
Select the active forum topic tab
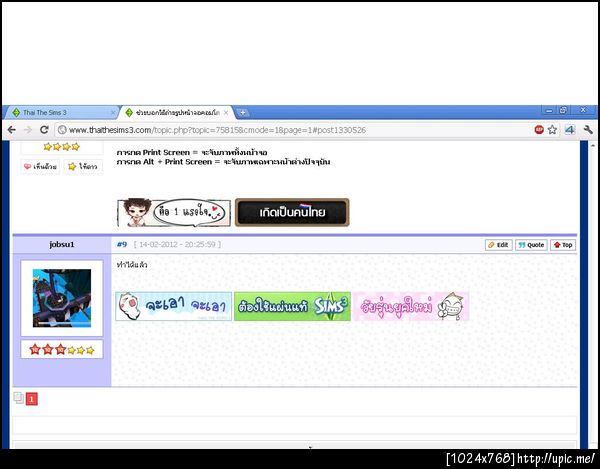176,112
